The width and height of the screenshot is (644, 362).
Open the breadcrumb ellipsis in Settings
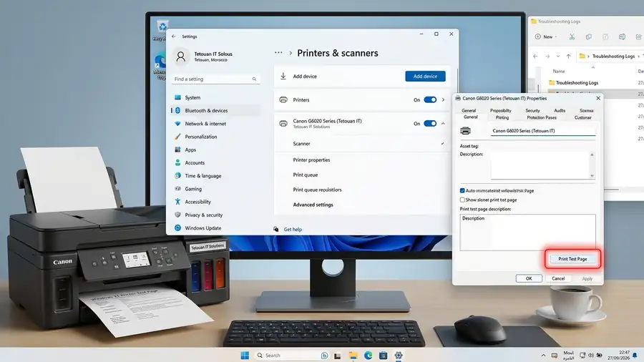278,53
